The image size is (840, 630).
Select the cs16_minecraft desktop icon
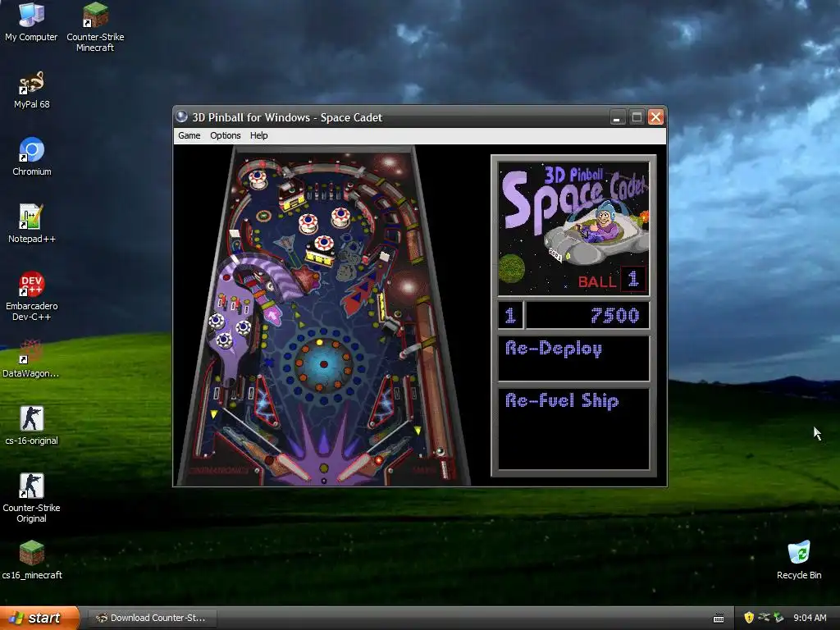[x=32, y=560]
